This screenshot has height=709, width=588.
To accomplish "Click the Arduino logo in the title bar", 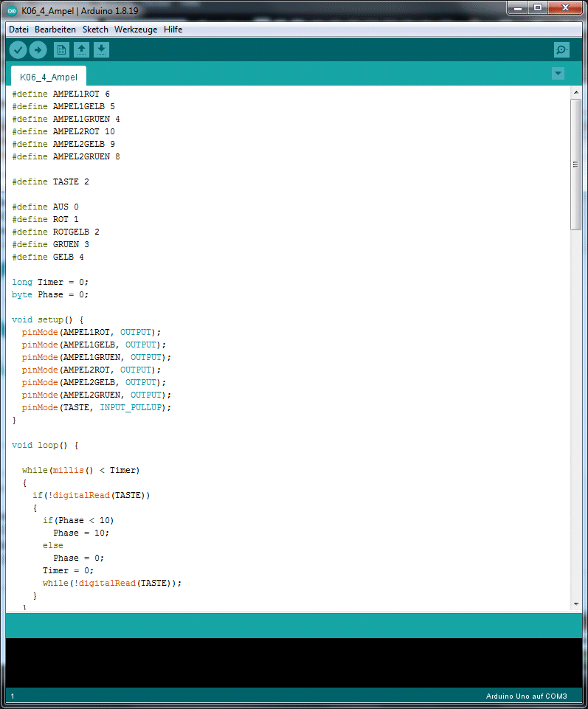I will coord(13,11).
